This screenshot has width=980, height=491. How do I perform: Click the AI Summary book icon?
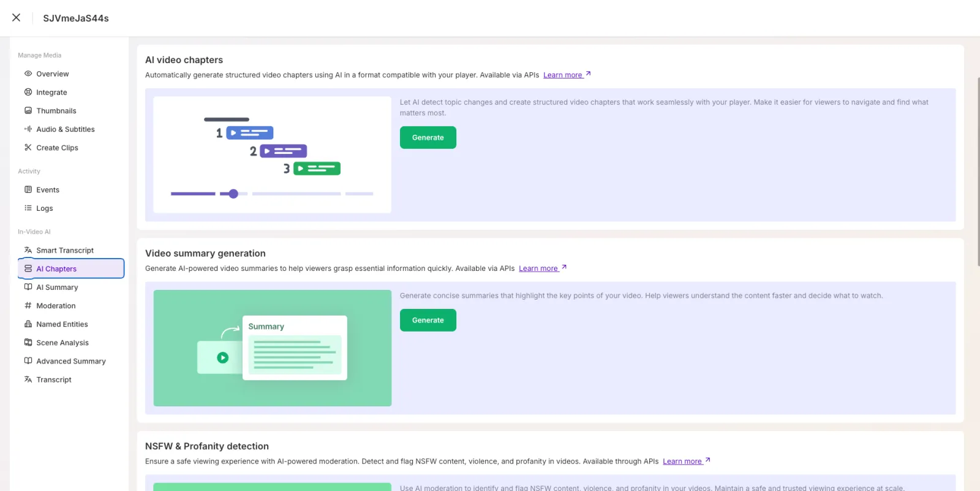pos(28,287)
